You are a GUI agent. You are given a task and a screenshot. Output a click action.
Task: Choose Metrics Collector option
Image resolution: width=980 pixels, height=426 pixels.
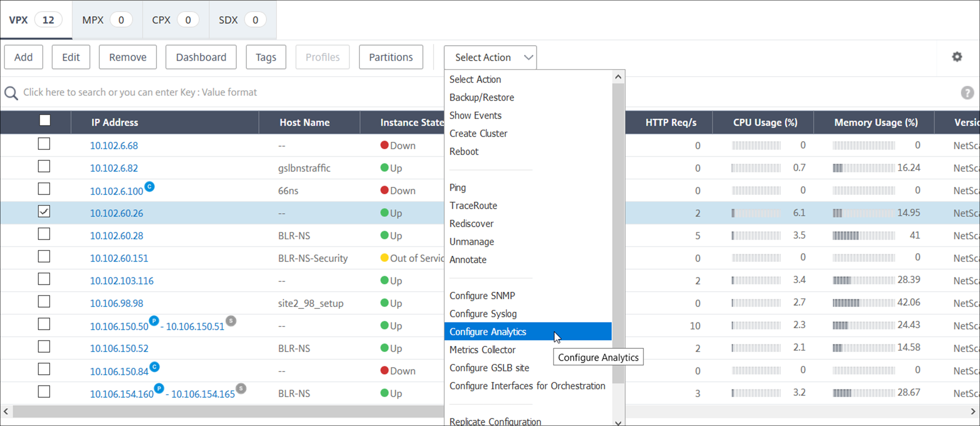[482, 350]
